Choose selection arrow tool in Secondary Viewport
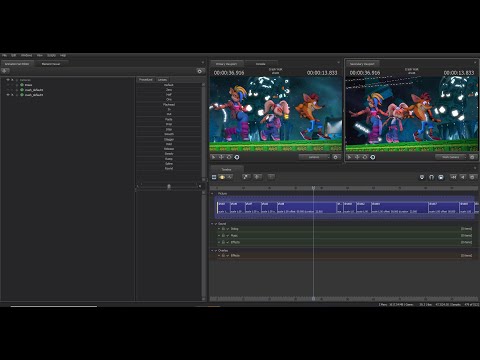This screenshot has height=360, width=480. click(349, 157)
